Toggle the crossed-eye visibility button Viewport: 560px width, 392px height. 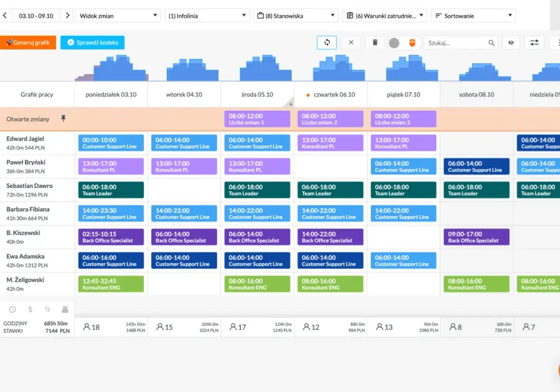511,43
